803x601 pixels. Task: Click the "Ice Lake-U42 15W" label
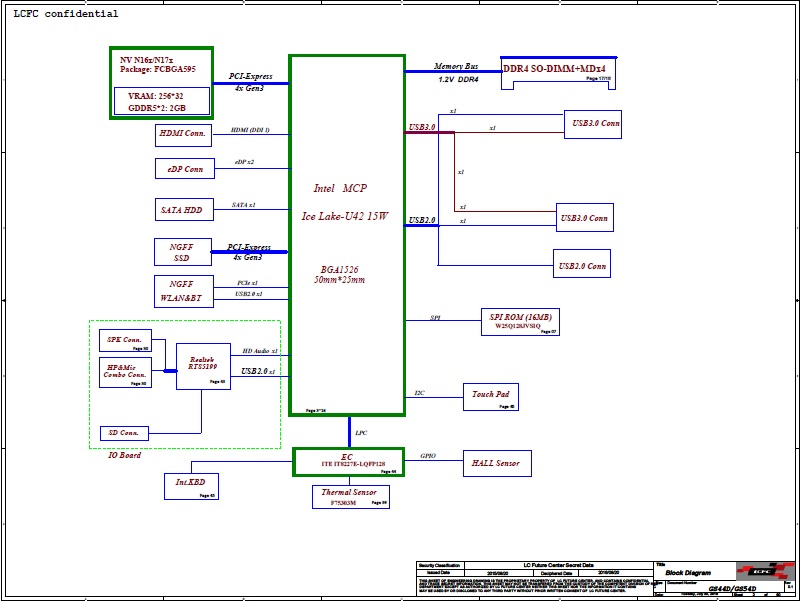pos(345,217)
